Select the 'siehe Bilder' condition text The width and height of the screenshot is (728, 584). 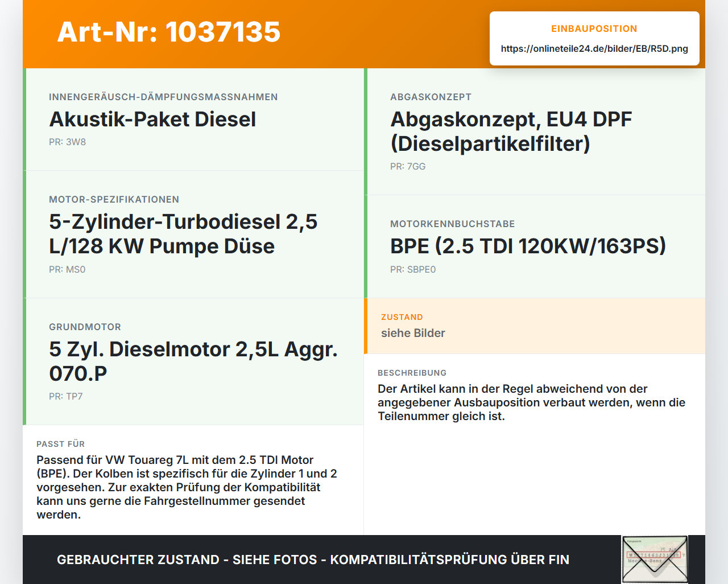point(413,333)
